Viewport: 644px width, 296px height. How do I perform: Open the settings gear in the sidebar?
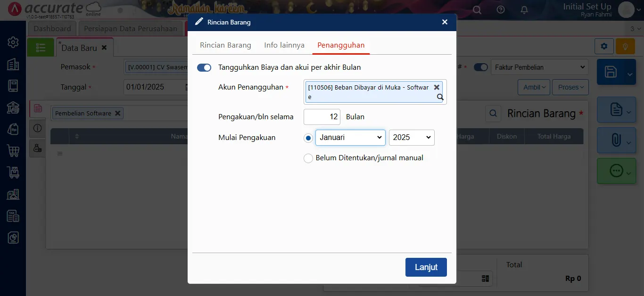[x=13, y=42]
